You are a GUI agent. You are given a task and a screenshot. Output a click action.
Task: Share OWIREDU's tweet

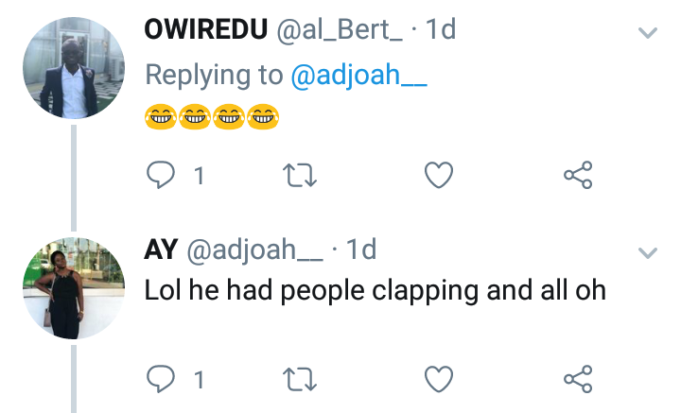click(x=578, y=176)
